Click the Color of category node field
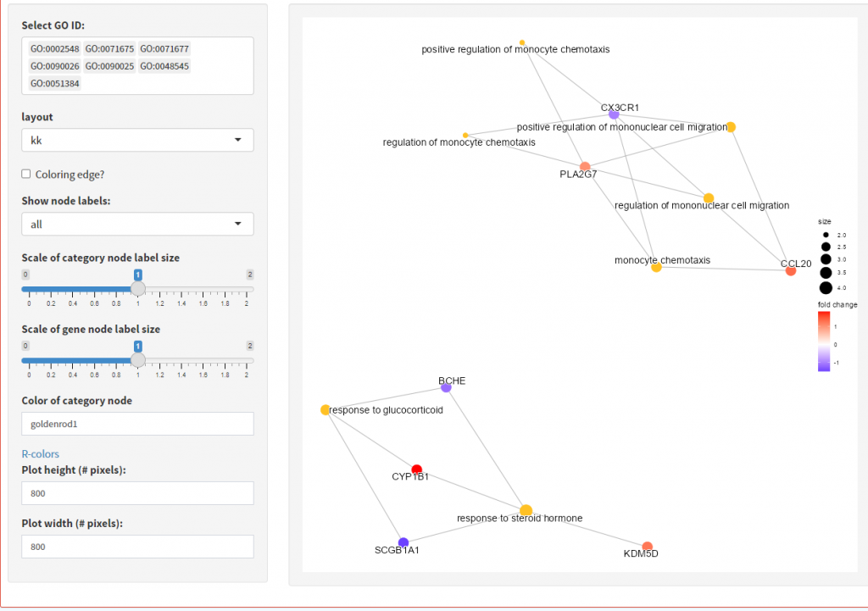Viewport: 868px width, 611px height. (137, 424)
